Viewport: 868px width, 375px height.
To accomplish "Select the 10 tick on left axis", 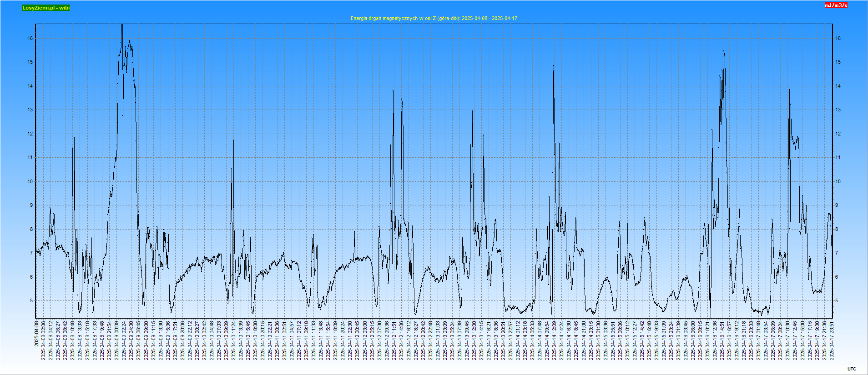I will (30, 182).
